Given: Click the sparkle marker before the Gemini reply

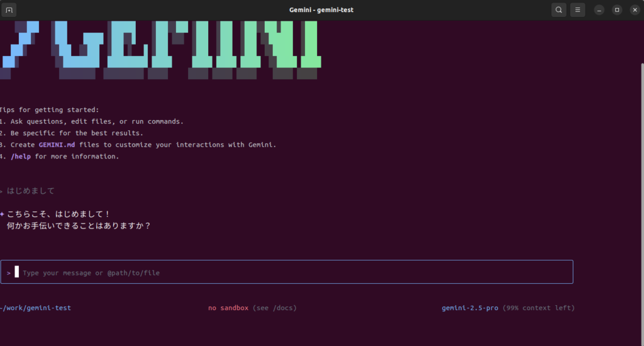Looking at the screenshot, I should (2, 214).
